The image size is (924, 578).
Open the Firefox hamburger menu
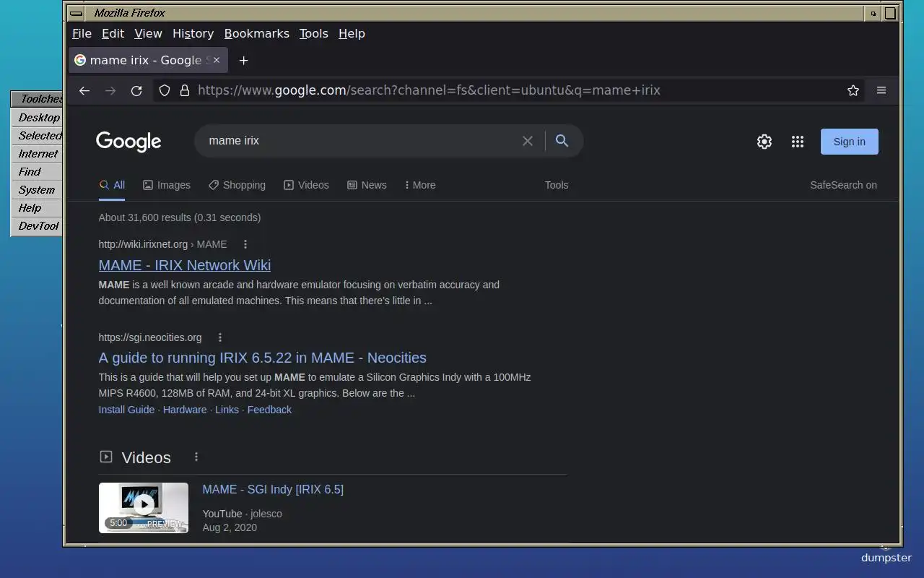tap(881, 90)
